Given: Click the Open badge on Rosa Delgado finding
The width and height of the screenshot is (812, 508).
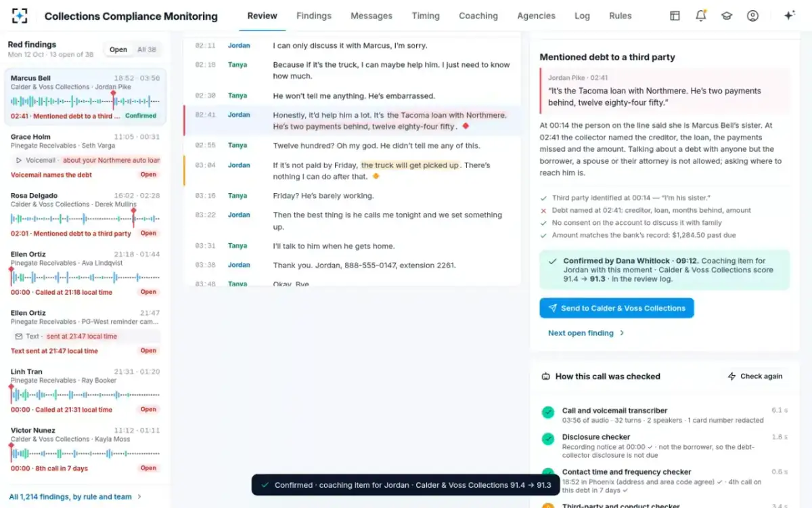Looking at the screenshot, I should (x=148, y=233).
